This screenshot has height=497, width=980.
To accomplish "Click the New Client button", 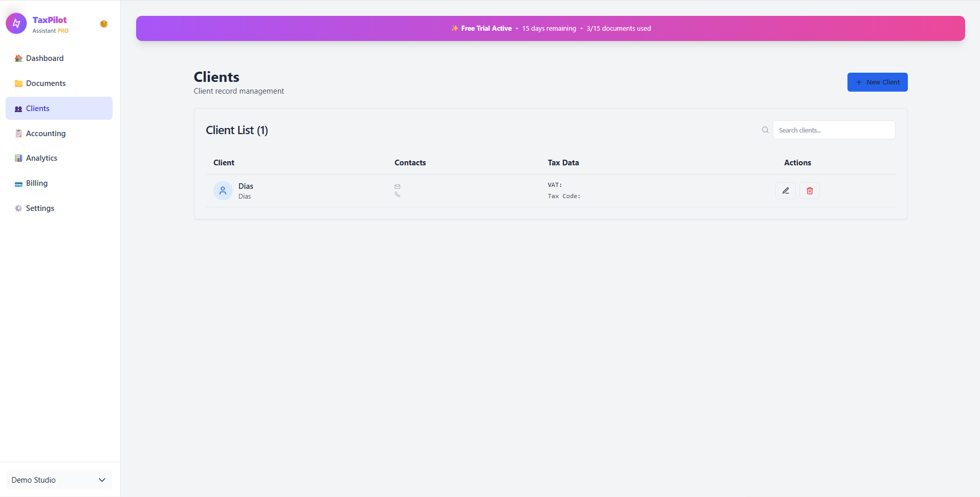I will point(877,82).
